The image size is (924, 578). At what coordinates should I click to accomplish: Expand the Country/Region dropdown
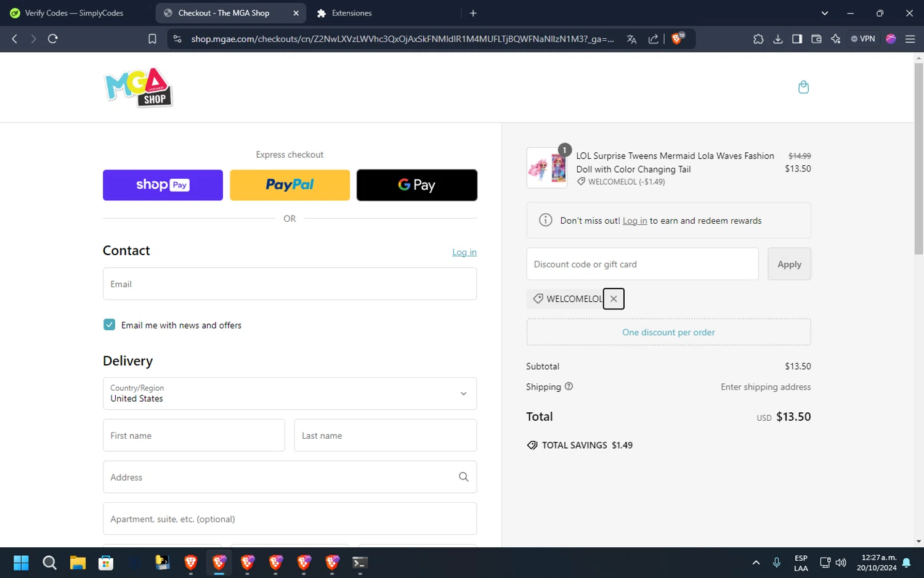tap(290, 393)
